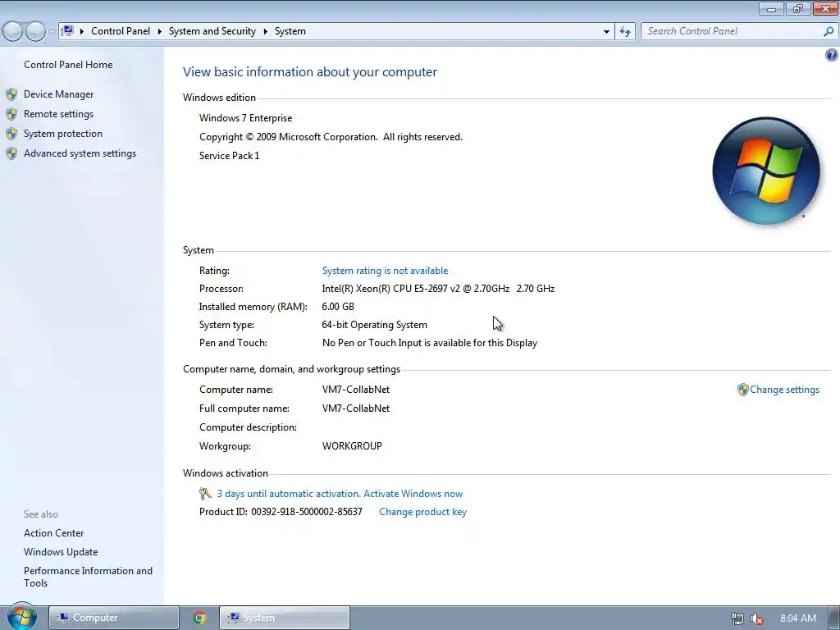Select System and Security breadcrumb
Screen dimensions: 840x630
coord(212,31)
